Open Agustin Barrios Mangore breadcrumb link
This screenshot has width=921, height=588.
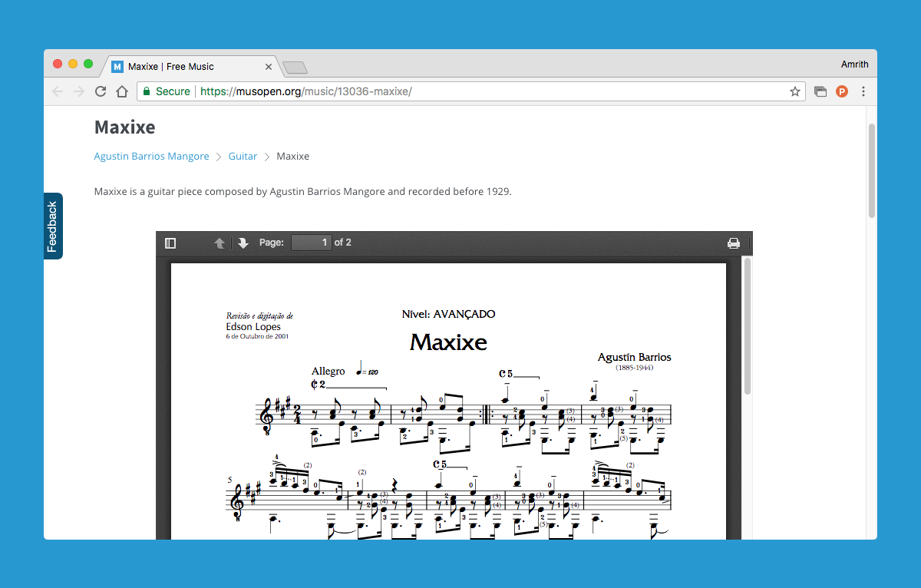(x=151, y=156)
